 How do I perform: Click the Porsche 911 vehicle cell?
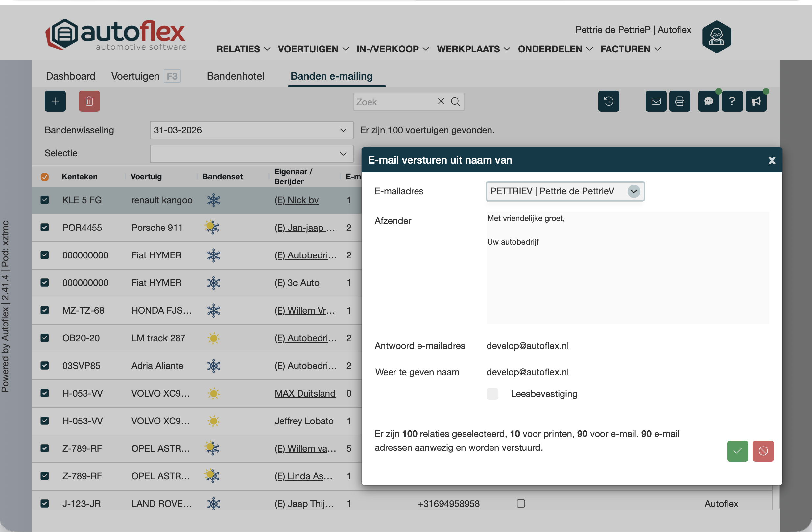pyautogui.click(x=157, y=228)
